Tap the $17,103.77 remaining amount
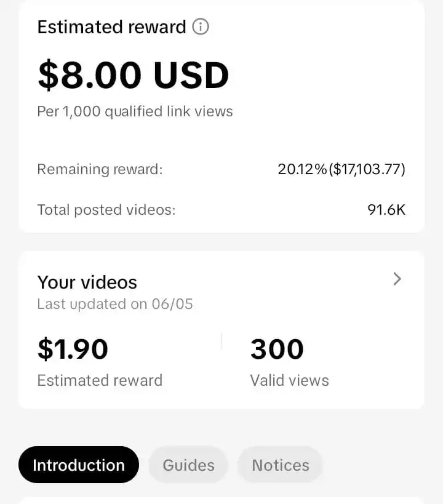This screenshot has width=443, height=504. [x=367, y=169]
